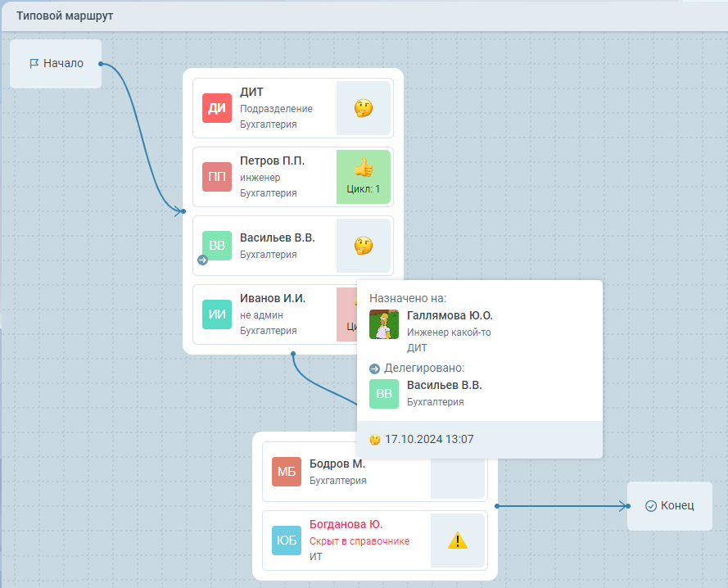Click the date 17.10.2024 13:07 in popup
The width and height of the screenshot is (728, 588).
428,440
